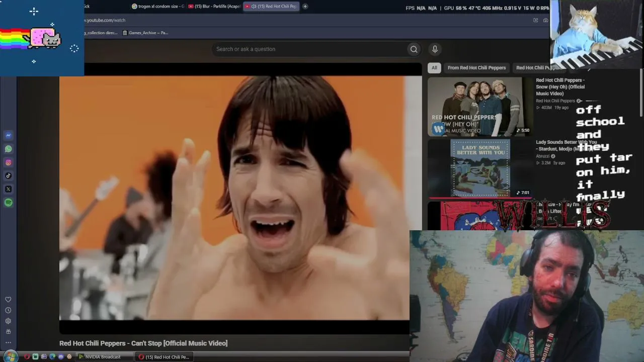644x362 pixels.
Task: Click the edit icon in address bar
Action: pos(535,20)
